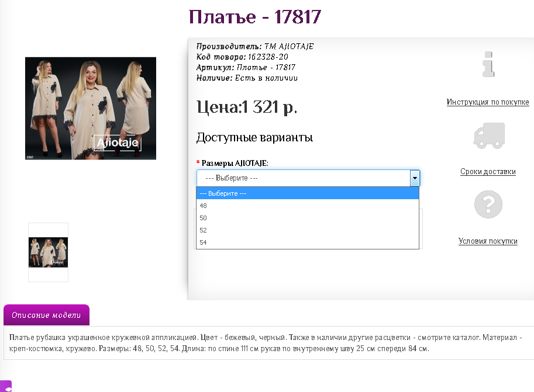The image size is (534, 392).
Task: Click the info icon above purchase instructions
Action: 488,64
